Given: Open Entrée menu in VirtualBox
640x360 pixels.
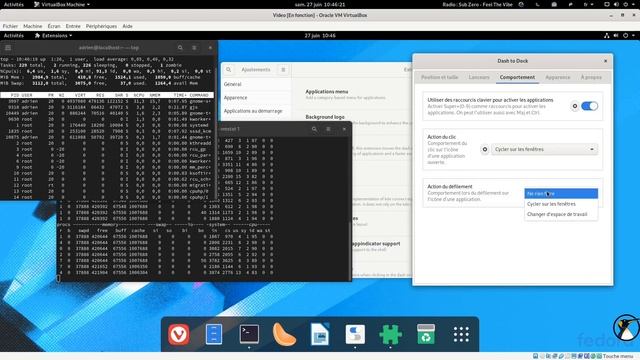Looking at the screenshot, I should (x=73, y=26).
